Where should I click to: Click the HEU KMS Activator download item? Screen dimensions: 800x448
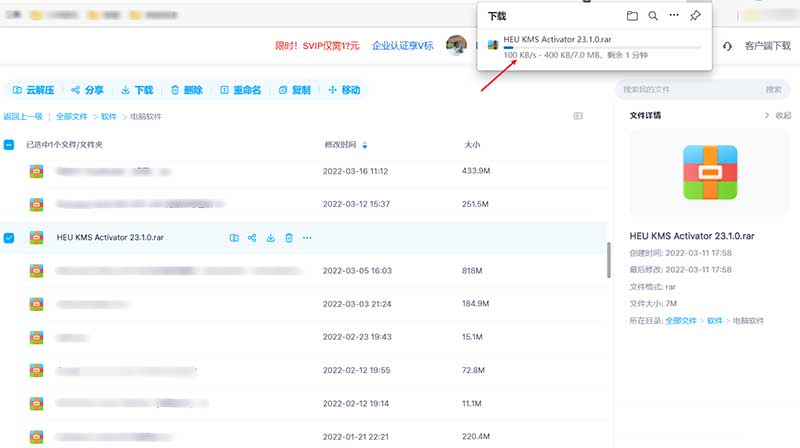click(x=594, y=47)
